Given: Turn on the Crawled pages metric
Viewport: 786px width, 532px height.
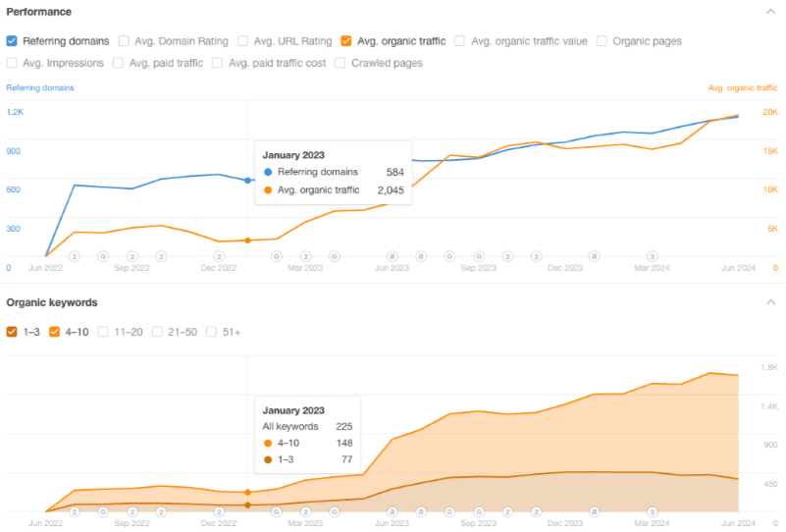Looking at the screenshot, I should point(341,63).
